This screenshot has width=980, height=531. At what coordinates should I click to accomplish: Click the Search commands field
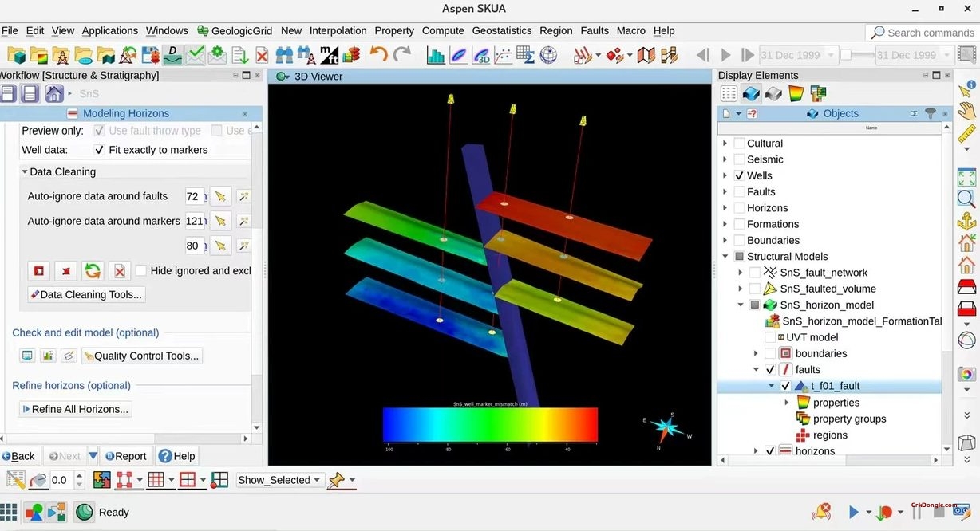click(922, 33)
